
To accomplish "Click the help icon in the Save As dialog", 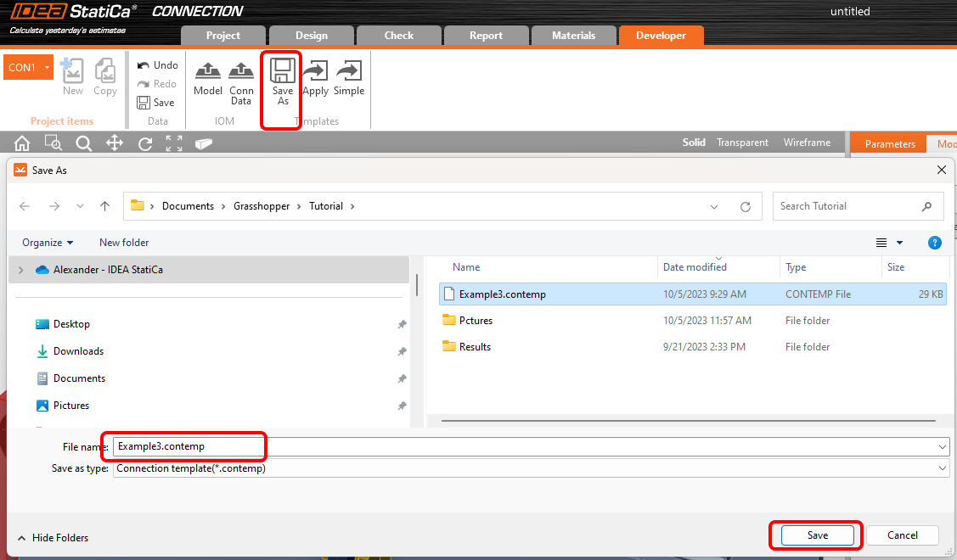I will (934, 243).
